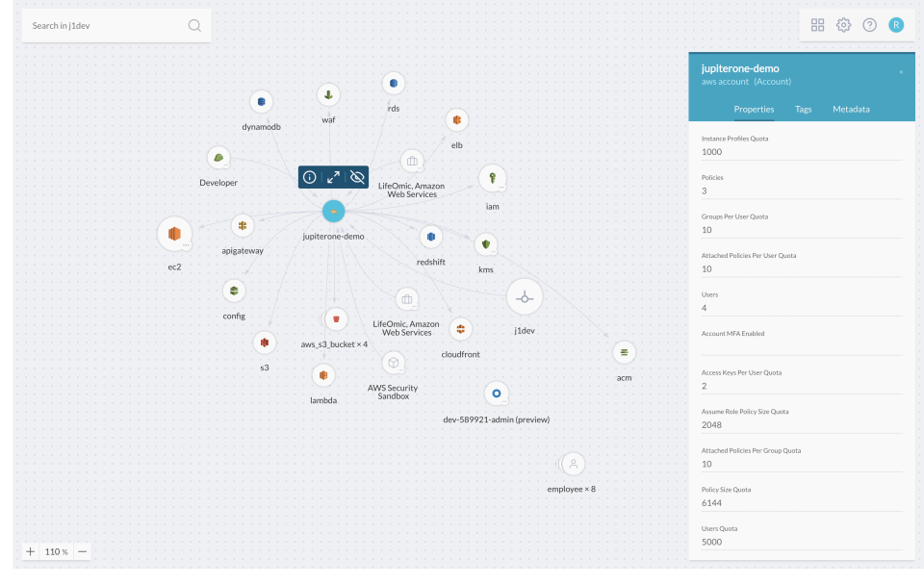Screen dimensions: 924x584
Task: Select the AWS Security Sandbox node
Action: click(393, 363)
